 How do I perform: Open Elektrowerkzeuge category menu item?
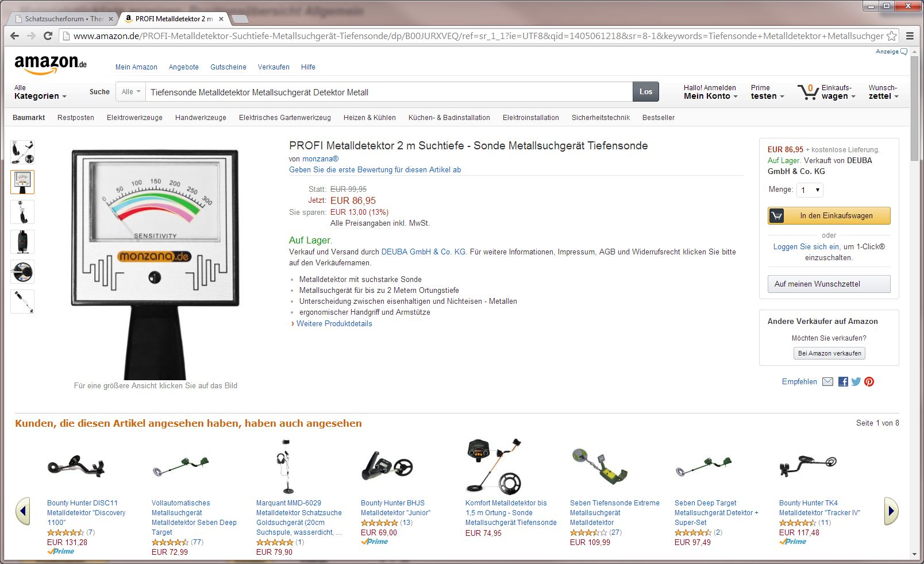click(134, 118)
